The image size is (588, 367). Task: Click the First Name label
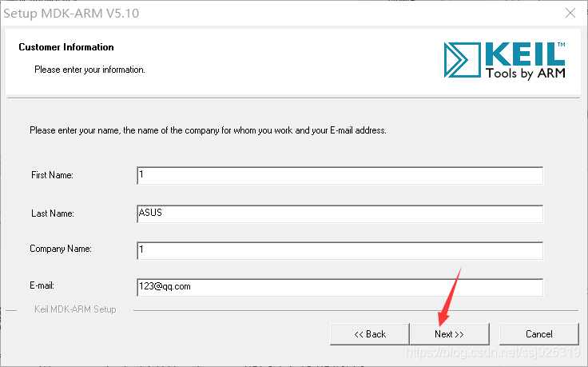52,175
